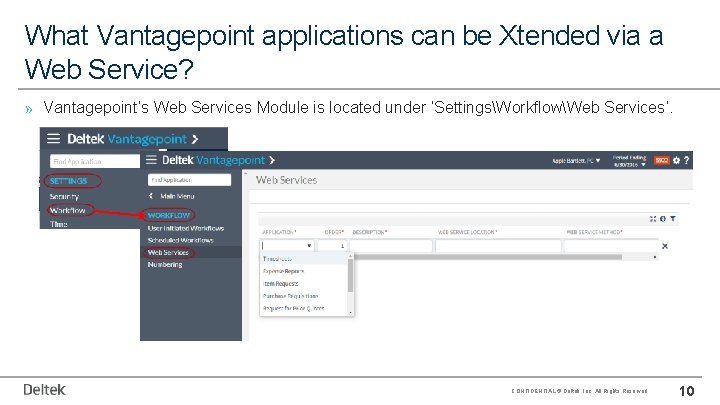The width and height of the screenshot is (720, 405).
Task: Click the APPLICATION column header
Action: point(279,232)
